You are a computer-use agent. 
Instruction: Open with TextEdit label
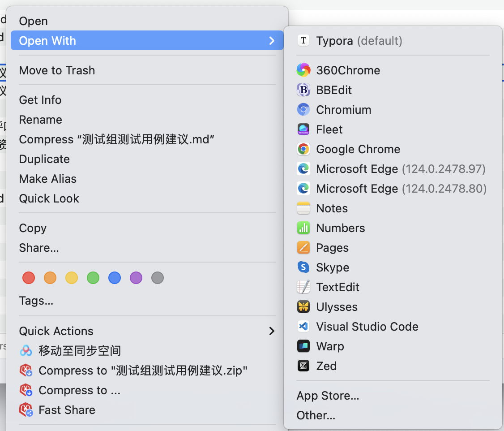pos(337,287)
